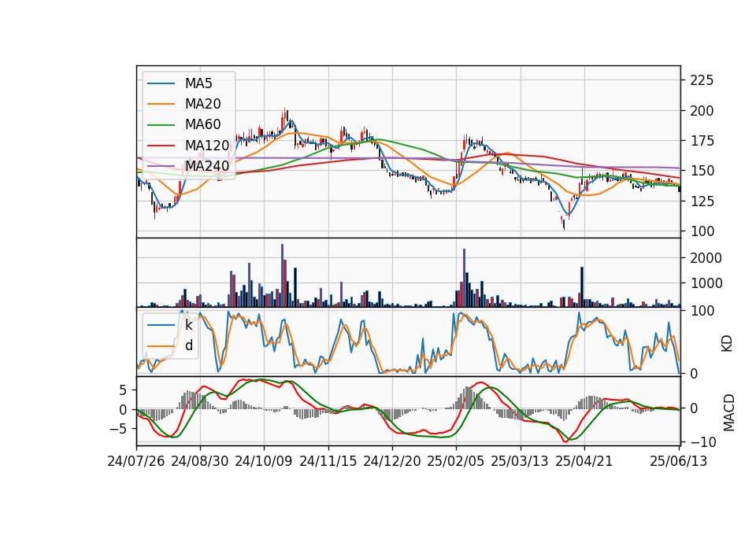Click the 24/10/09 date axis label
This screenshot has height=543, width=756.
coord(264,461)
